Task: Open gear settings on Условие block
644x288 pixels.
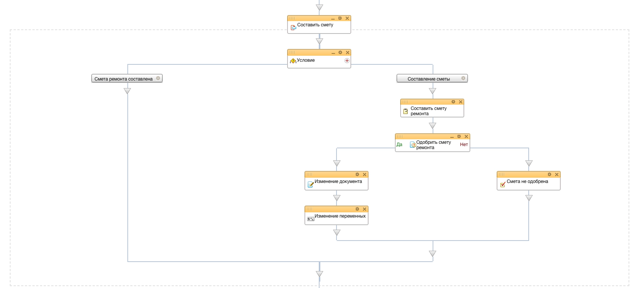Action: pos(340,53)
